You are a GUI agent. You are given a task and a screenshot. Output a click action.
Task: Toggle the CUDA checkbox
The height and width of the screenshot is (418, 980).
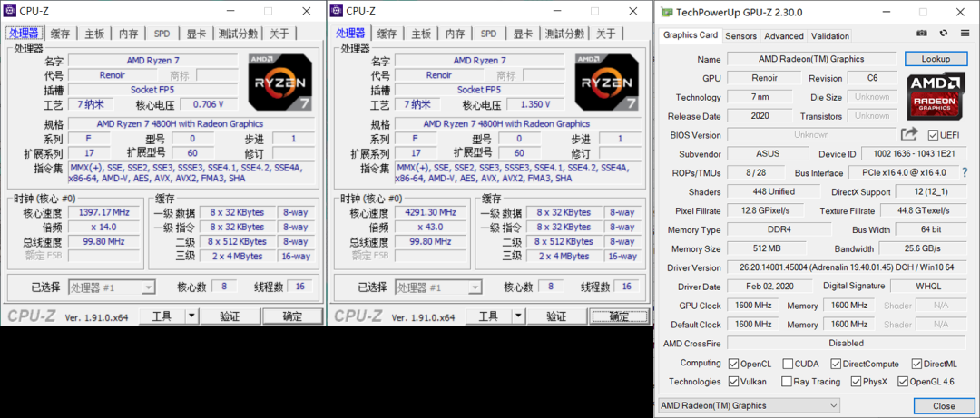[788, 364]
